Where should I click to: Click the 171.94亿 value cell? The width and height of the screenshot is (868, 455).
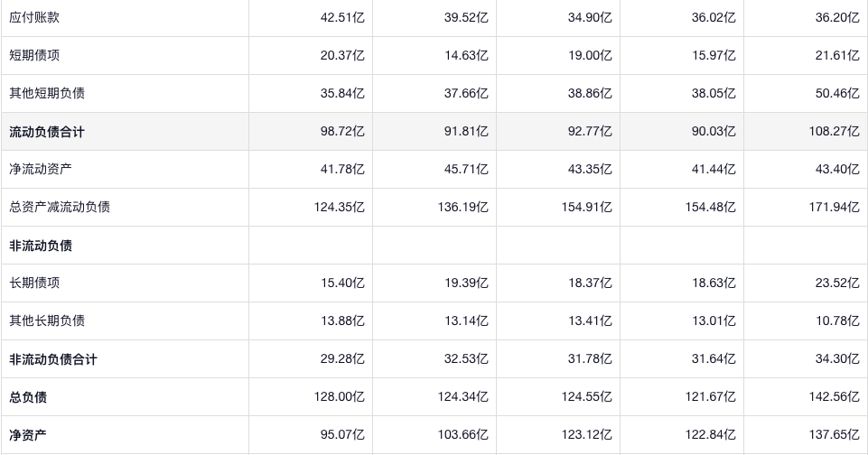(x=834, y=207)
